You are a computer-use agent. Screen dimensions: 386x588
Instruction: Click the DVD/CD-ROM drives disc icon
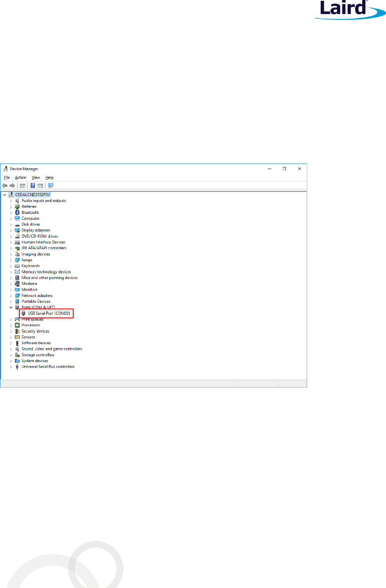point(17,236)
